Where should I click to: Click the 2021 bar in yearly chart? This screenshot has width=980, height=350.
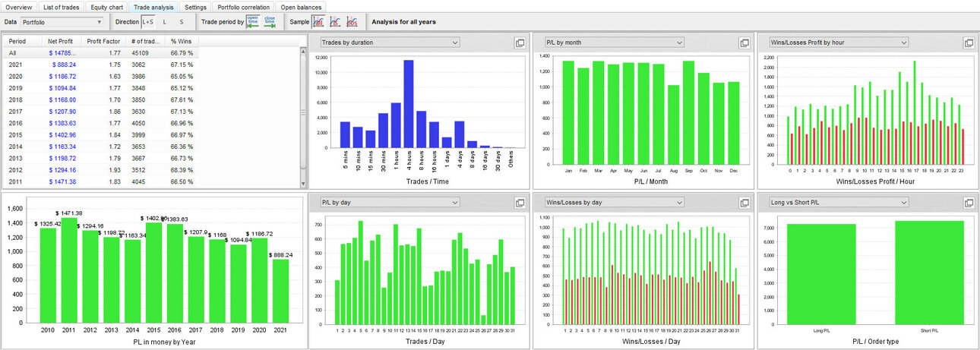282,292
